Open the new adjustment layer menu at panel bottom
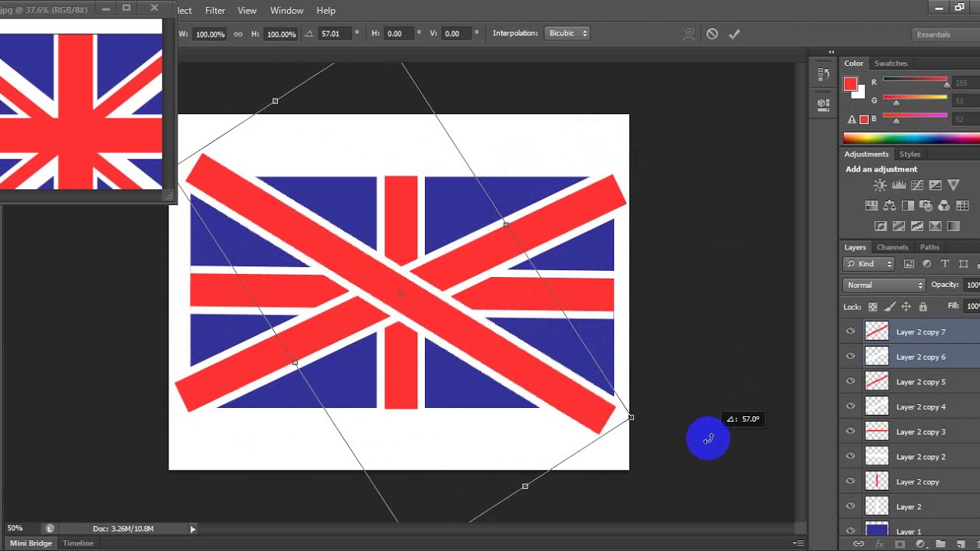This screenshot has width=980, height=551. click(x=920, y=544)
